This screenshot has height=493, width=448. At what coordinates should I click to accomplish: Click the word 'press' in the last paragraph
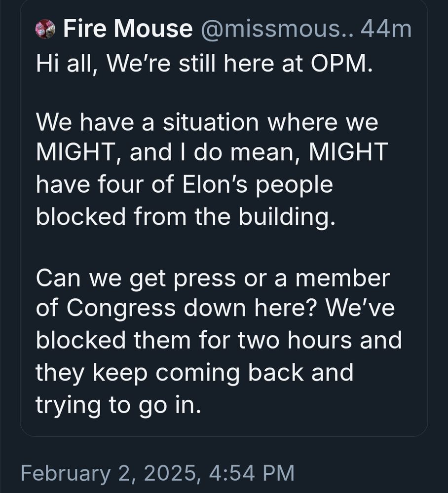click(205, 279)
